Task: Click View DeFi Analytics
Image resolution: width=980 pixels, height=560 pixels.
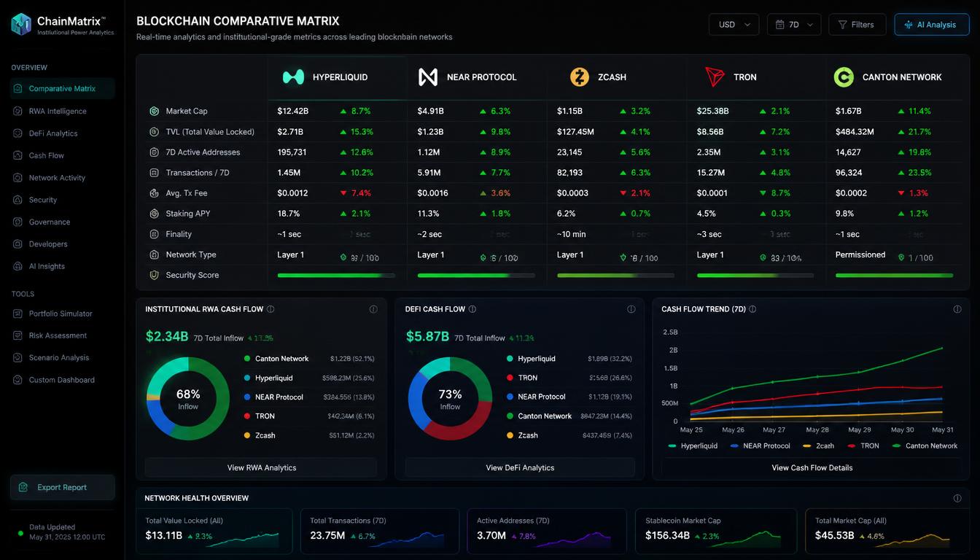Action: [x=520, y=467]
